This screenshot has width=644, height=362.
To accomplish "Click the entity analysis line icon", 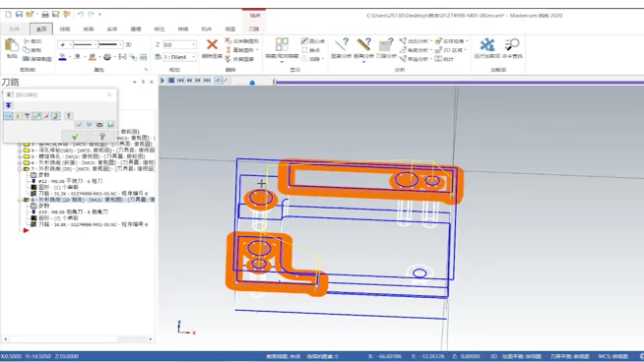I will (x=342, y=44).
